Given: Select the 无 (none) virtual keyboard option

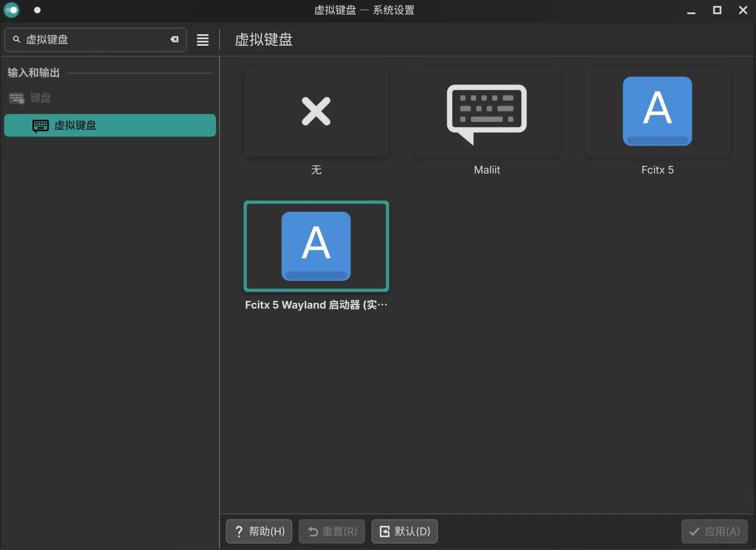Looking at the screenshot, I should point(316,111).
